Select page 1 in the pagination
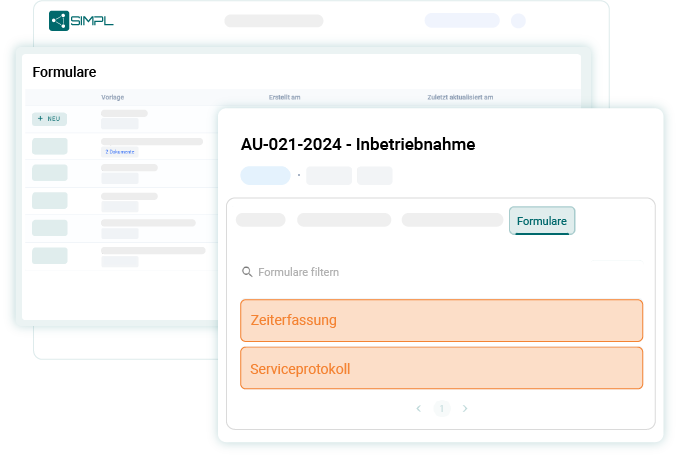The height and width of the screenshot is (458, 679). coord(442,408)
